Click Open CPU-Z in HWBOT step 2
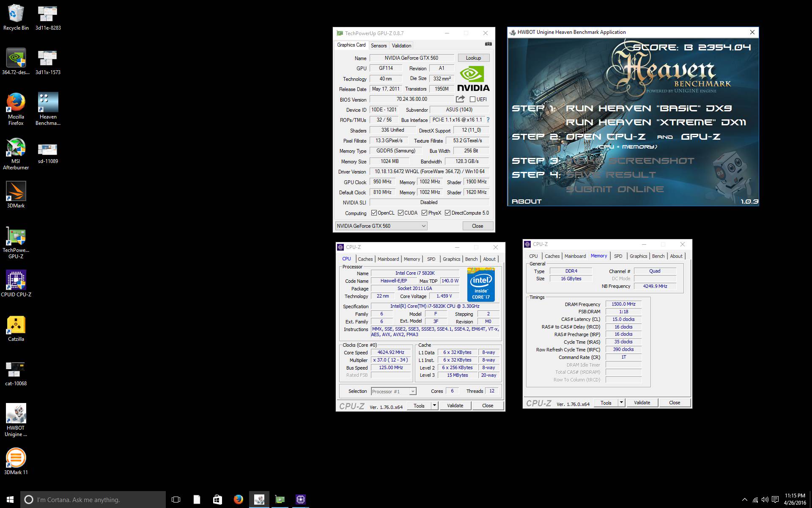This screenshot has width=812, height=508. pos(605,137)
